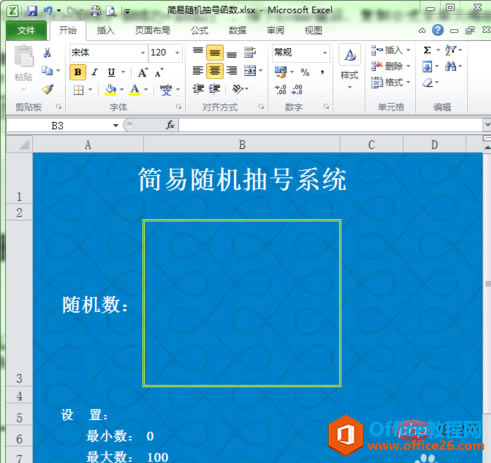
Task: Click the Wrap Text icon
Action: pos(250,52)
